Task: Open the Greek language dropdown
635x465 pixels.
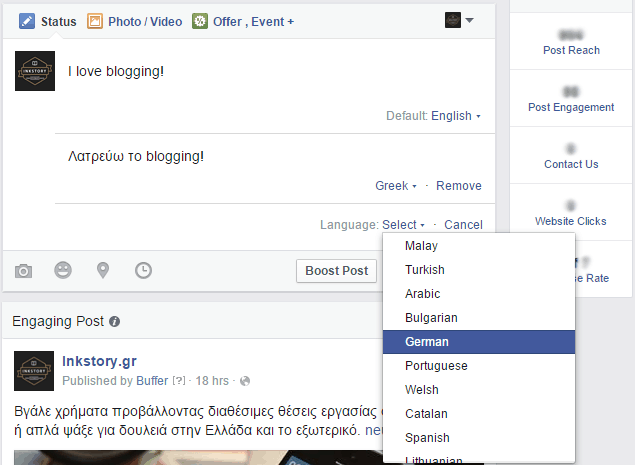Action: point(396,186)
